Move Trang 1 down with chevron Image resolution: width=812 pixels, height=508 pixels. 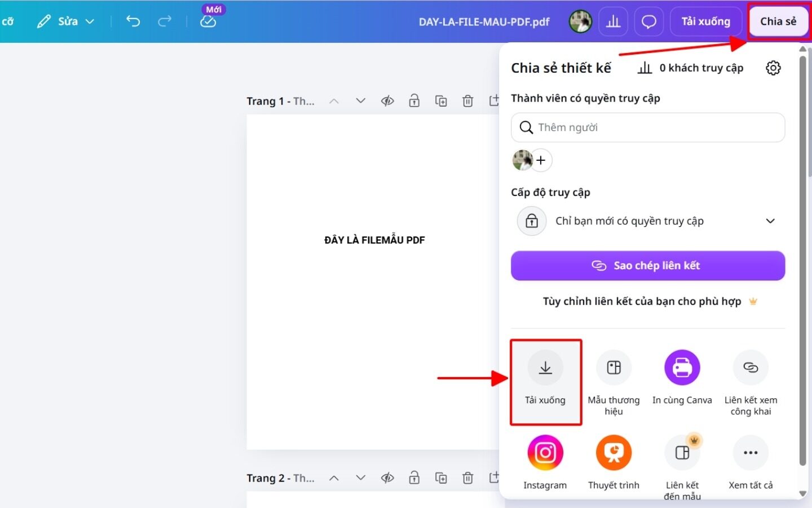coord(361,101)
